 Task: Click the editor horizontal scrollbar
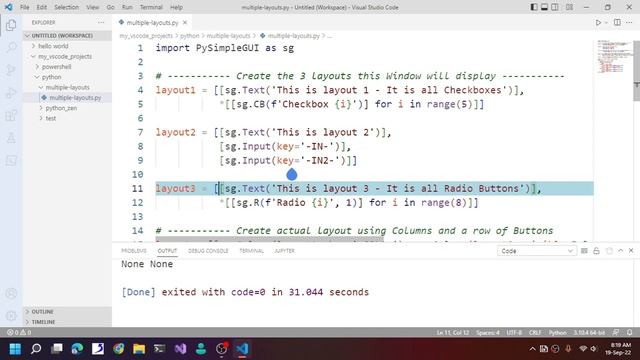(269, 239)
